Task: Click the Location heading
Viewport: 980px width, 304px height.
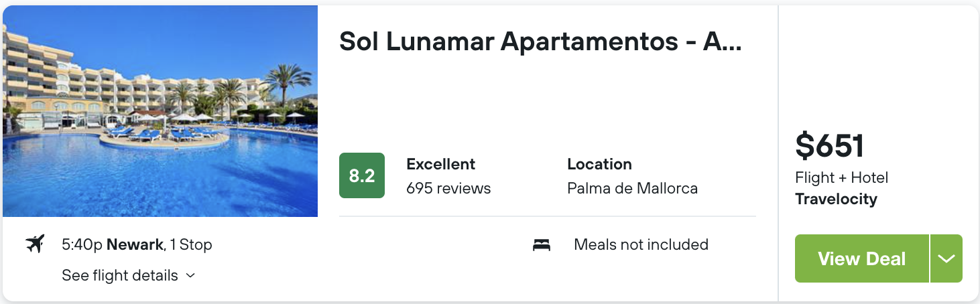Action: click(599, 164)
